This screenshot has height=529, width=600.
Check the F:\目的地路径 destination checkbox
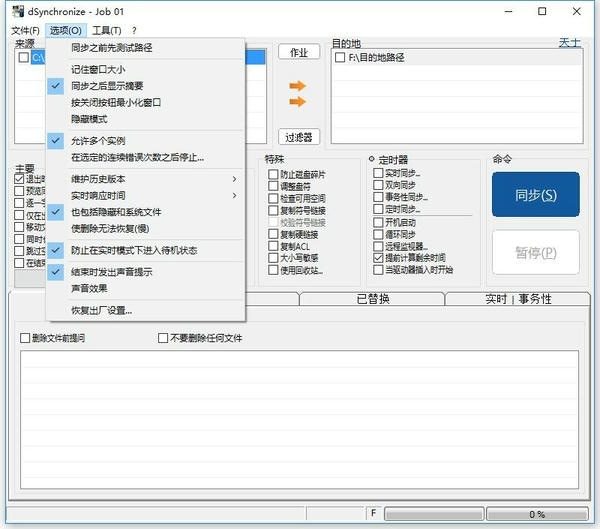pyautogui.click(x=340, y=58)
